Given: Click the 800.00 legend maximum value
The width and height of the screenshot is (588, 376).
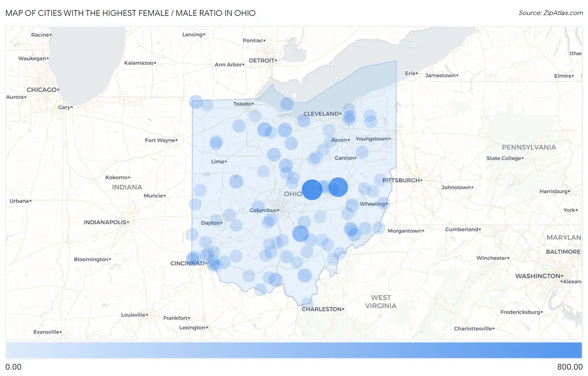Looking at the screenshot, I should point(570,367).
